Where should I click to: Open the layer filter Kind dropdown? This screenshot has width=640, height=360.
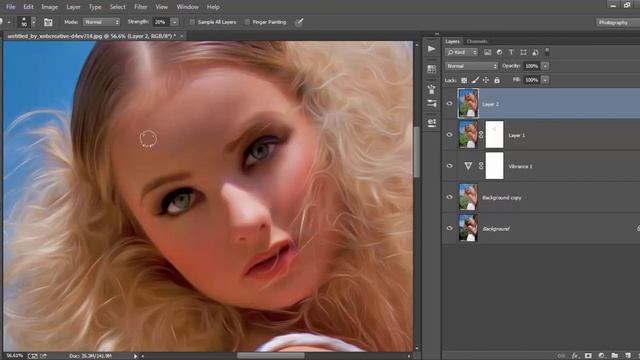coord(462,52)
